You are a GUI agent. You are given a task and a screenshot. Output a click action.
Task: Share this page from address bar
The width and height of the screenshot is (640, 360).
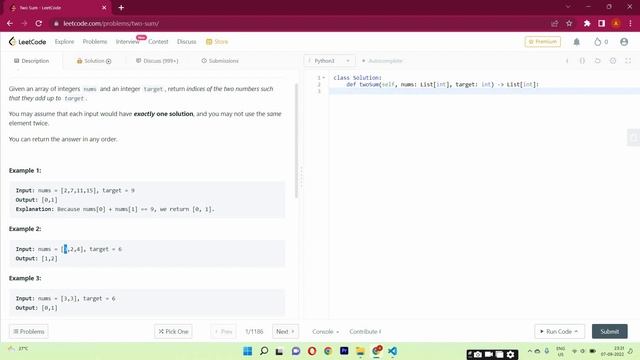tap(554, 24)
